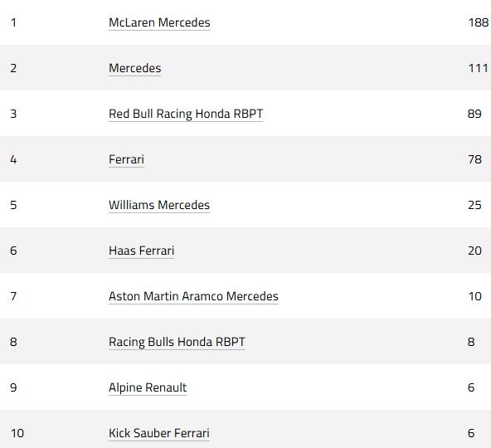The image size is (491, 448).
Task: Click position number 10 in the standings
Action: point(17,433)
